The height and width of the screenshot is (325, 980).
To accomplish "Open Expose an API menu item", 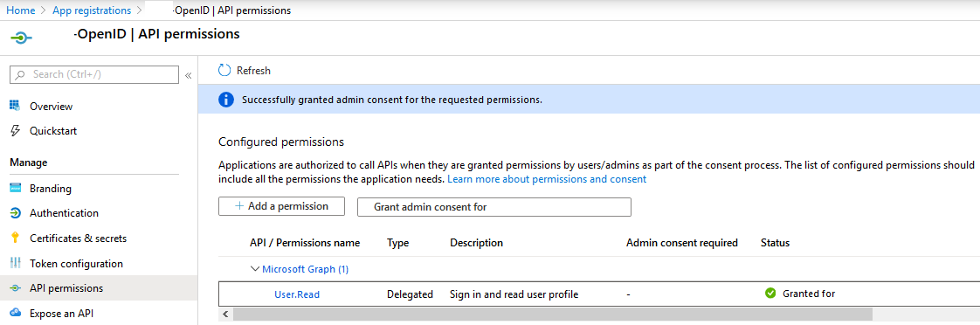I will [x=62, y=313].
